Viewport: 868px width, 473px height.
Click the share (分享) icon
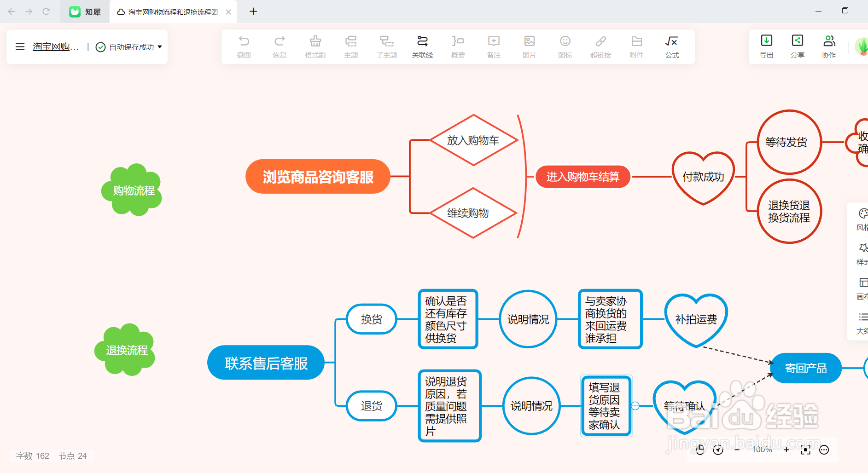click(x=798, y=40)
